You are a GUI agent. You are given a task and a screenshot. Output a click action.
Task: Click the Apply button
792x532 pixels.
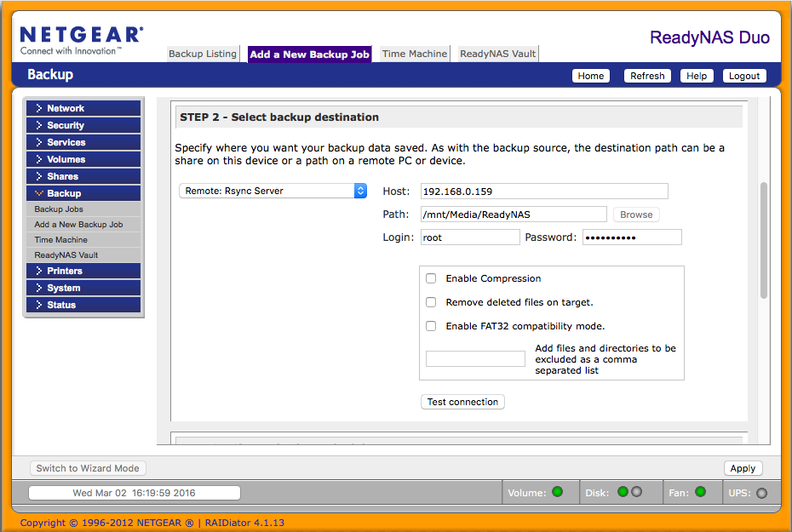click(x=743, y=468)
